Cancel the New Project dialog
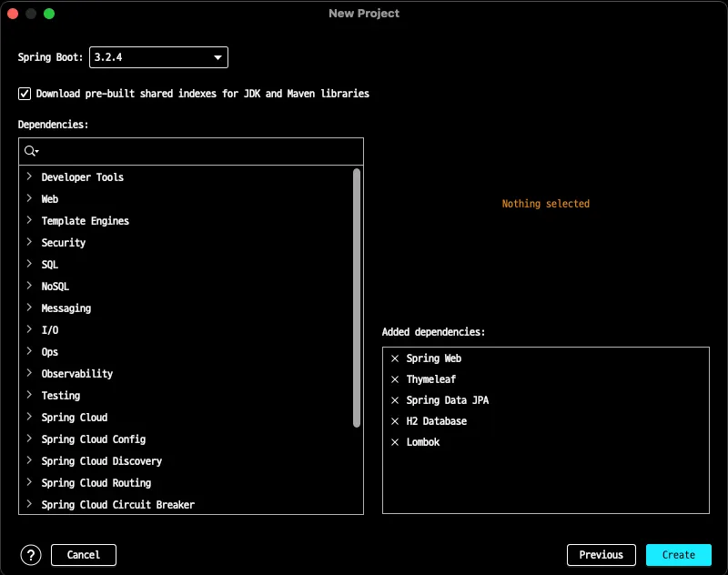 click(x=84, y=555)
